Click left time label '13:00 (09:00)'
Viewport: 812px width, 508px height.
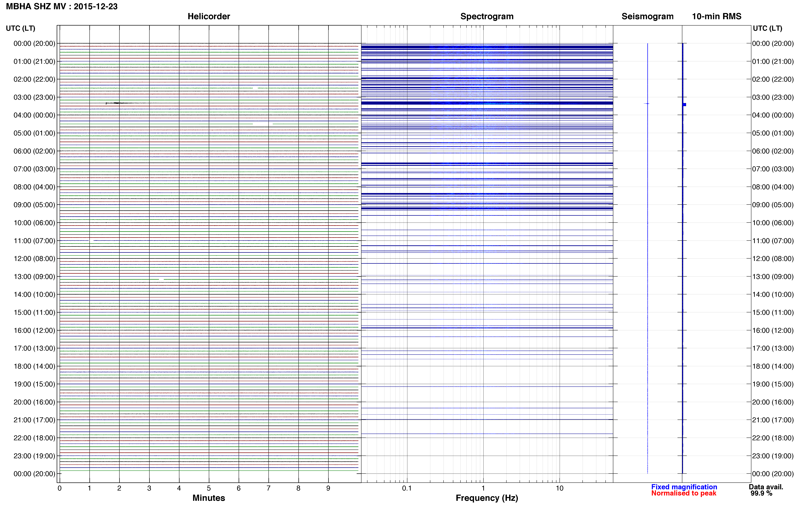click(34, 277)
